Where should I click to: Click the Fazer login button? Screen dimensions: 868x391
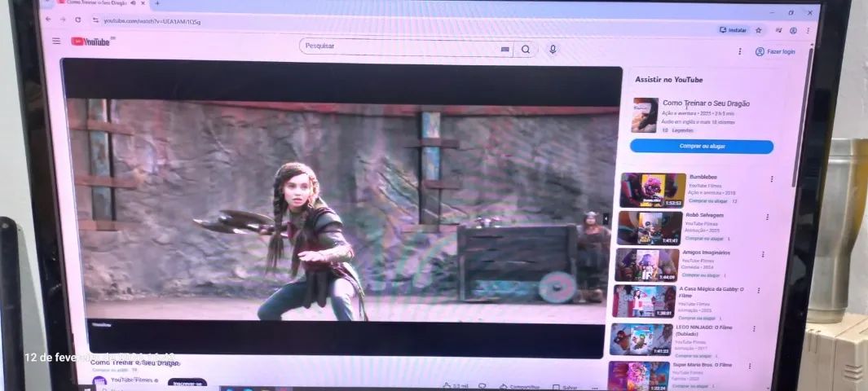775,51
